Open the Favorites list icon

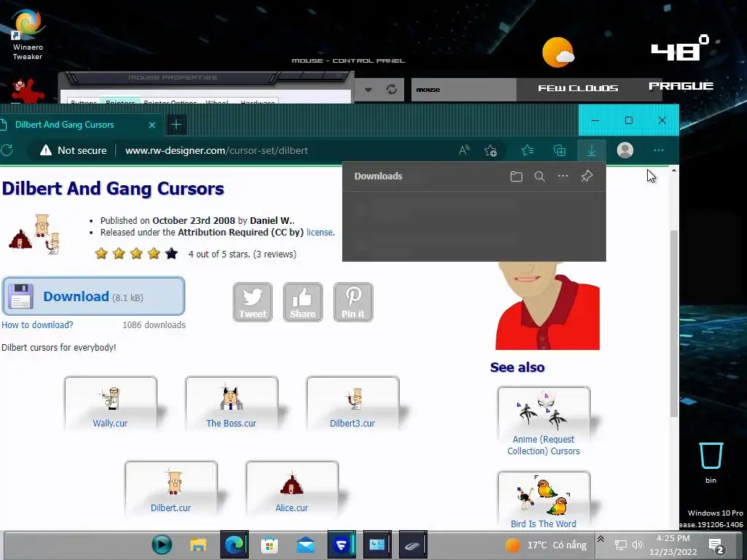pyautogui.click(x=527, y=150)
